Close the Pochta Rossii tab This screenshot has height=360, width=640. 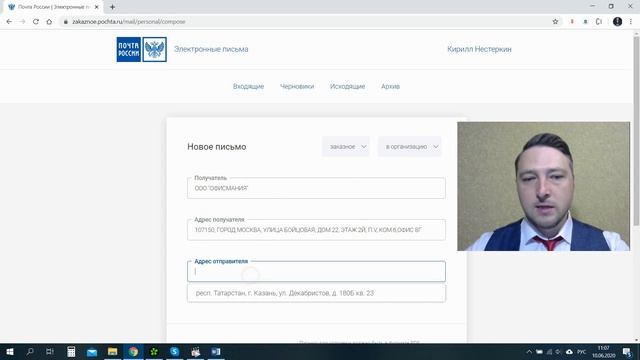pos(97,7)
